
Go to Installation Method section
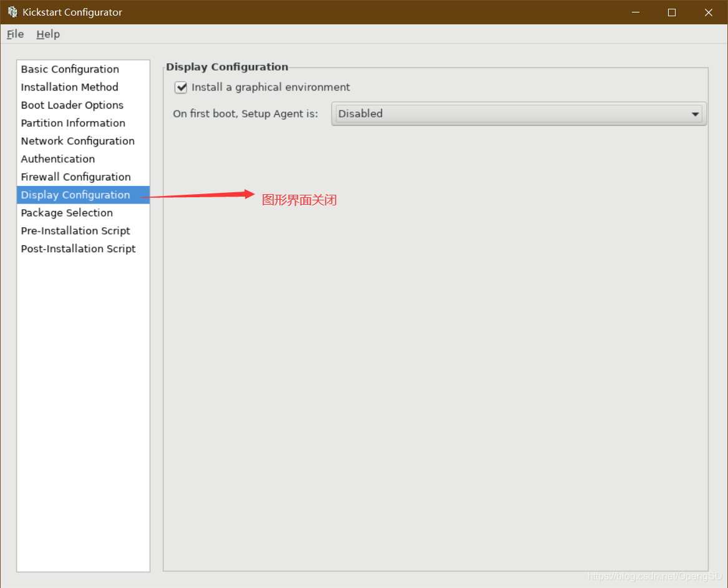83,87
